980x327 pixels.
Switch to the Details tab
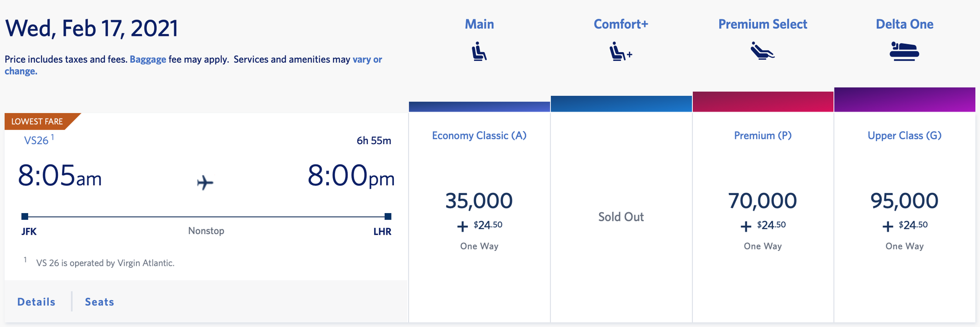[36, 302]
